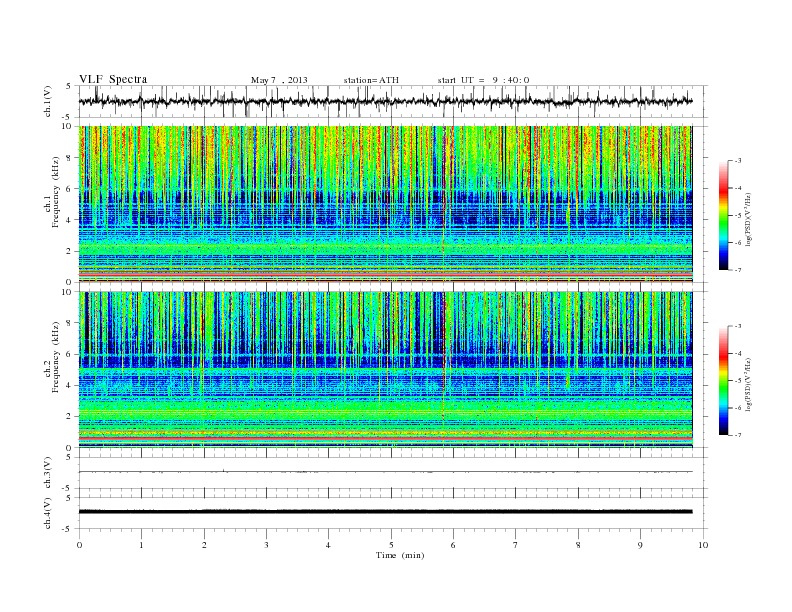This screenshot has width=792, height=612.
Task: Click the ch.3 flat voltage trace
Action: 385,472
